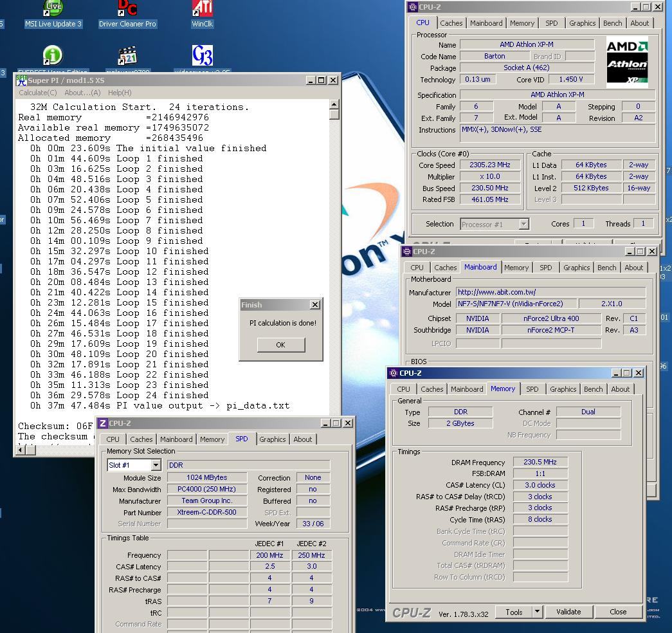The image size is (672, 633).
Task: Open Graphics tab in top CPU-Z window
Action: tap(582, 23)
